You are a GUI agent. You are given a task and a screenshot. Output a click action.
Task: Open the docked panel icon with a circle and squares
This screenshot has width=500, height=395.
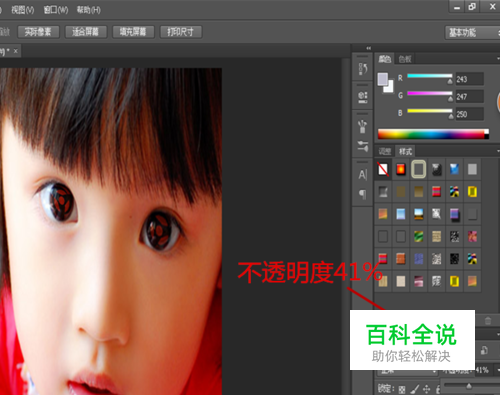pyautogui.click(x=363, y=97)
